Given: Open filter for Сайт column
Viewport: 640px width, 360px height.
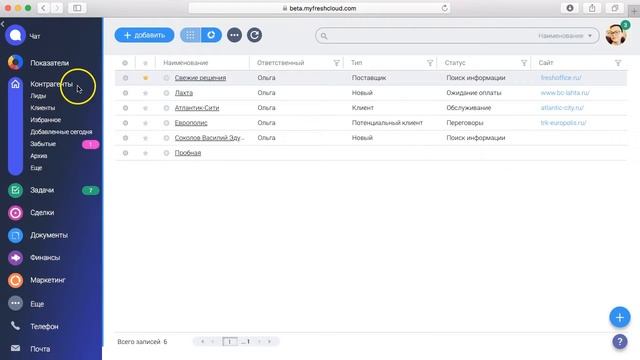Looking at the screenshot, I should click(x=618, y=63).
